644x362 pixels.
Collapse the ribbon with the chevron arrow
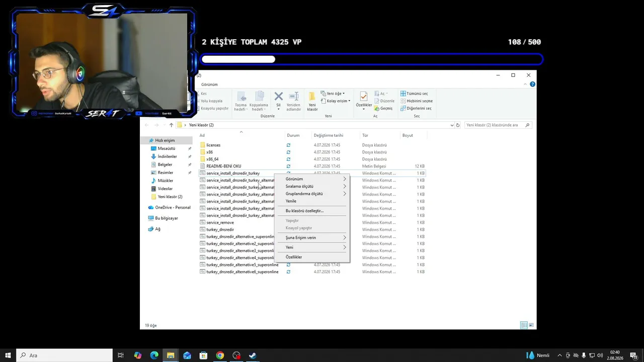526,84
